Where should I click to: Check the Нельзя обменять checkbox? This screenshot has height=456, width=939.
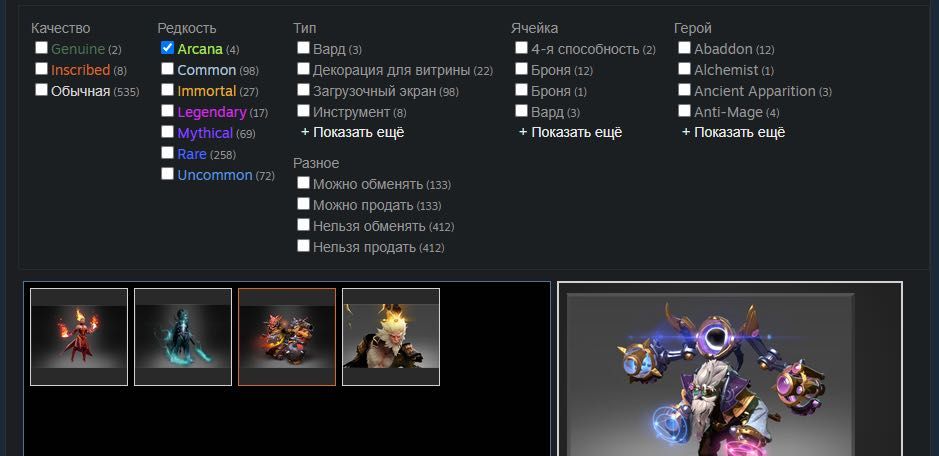[303, 225]
